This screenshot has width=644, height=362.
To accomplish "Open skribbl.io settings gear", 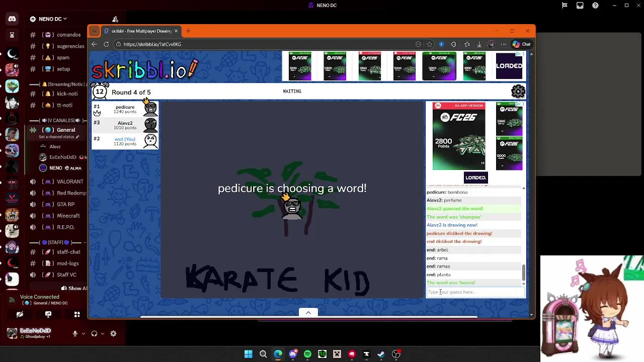I will [518, 92].
